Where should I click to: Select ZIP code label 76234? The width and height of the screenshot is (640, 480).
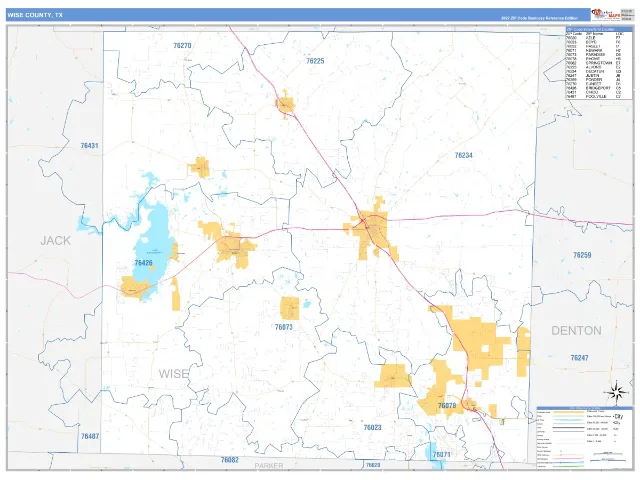463,155
